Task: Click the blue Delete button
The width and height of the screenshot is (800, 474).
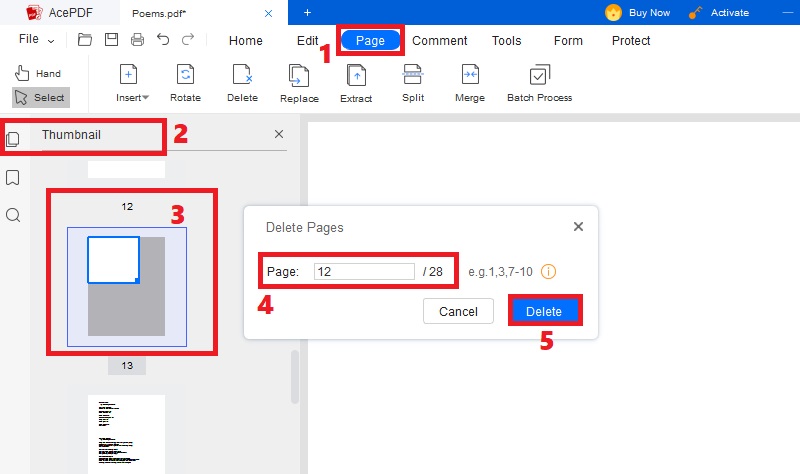Action: tap(544, 311)
